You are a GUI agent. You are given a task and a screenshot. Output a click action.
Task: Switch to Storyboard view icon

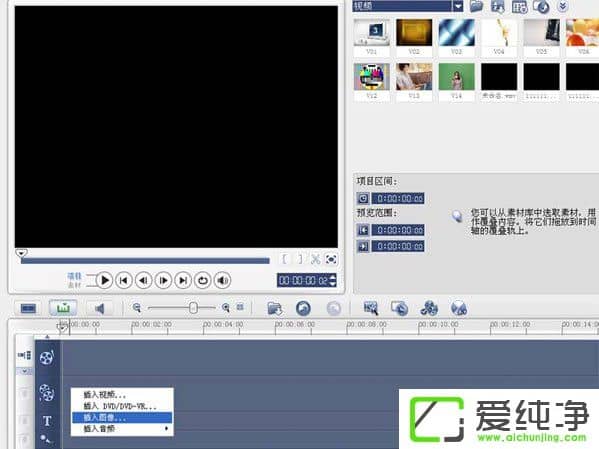click(x=28, y=308)
